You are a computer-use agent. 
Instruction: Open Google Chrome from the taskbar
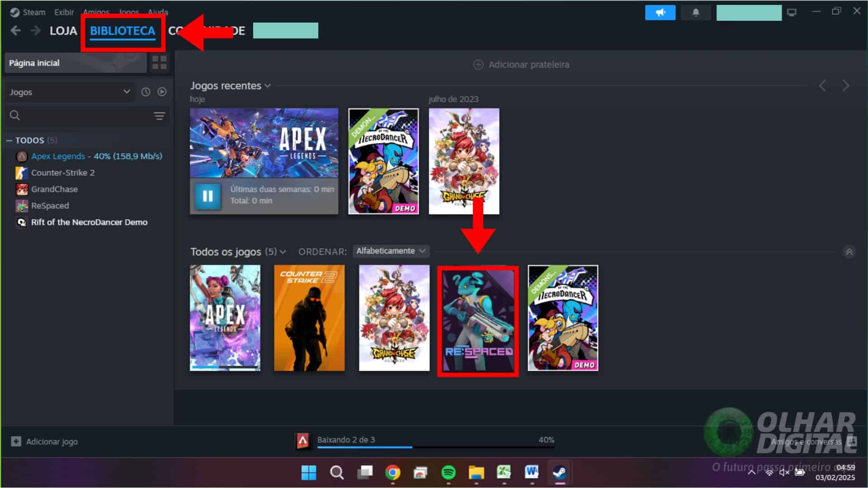tap(392, 473)
